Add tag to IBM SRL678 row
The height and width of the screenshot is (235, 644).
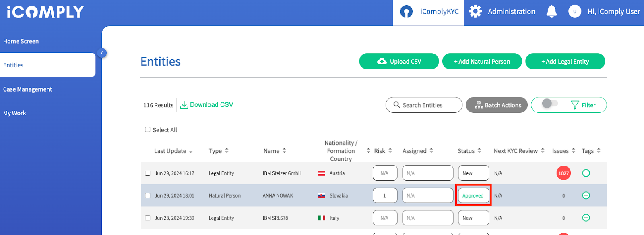[x=586, y=218]
